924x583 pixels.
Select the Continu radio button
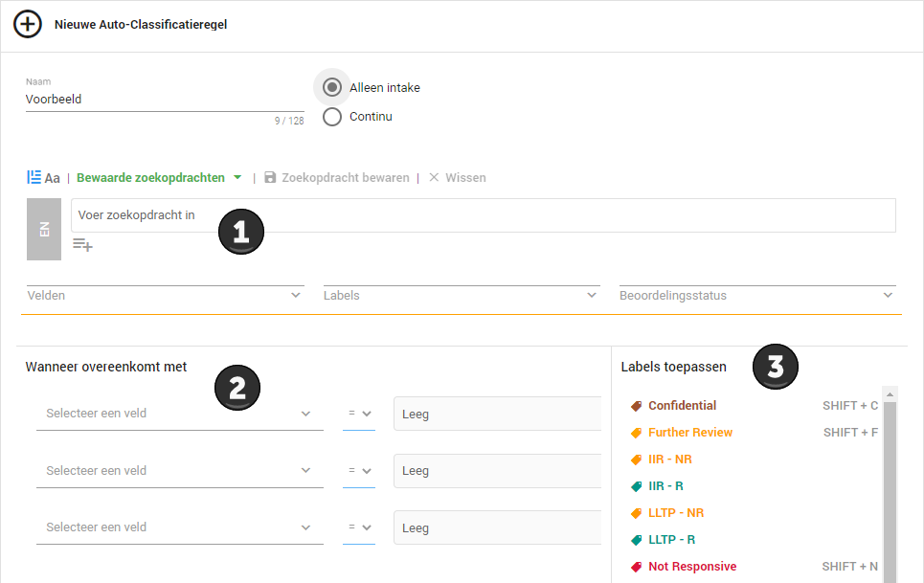(331, 117)
